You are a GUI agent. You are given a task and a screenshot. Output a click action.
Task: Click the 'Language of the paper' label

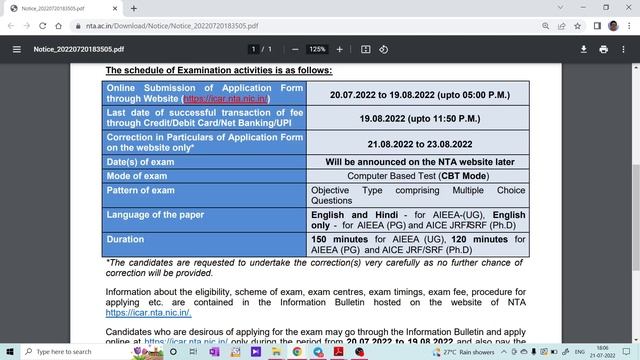click(155, 215)
